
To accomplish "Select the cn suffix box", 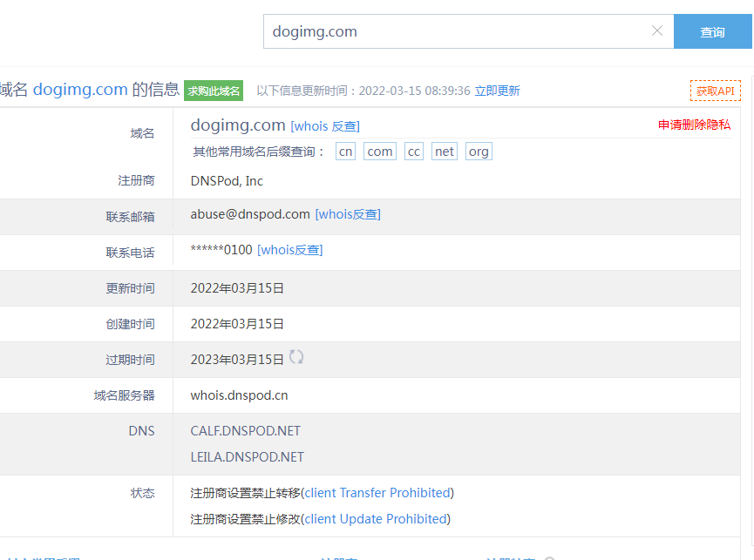I will (x=345, y=152).
